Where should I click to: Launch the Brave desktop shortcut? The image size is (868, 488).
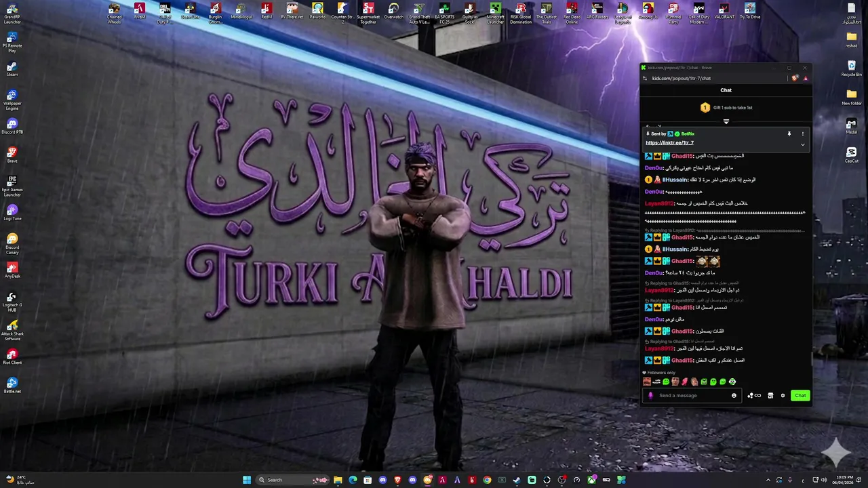point(12,156)
